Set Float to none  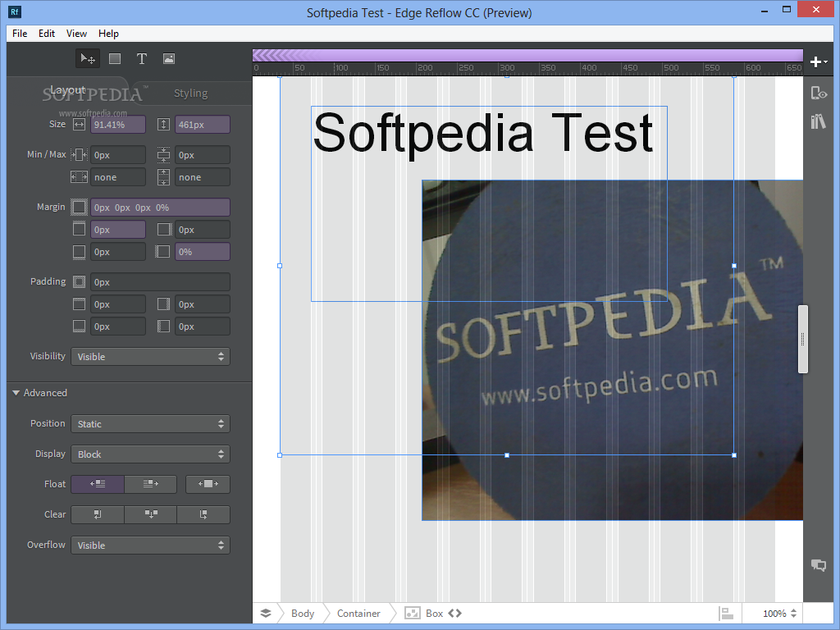click(208, 484)
